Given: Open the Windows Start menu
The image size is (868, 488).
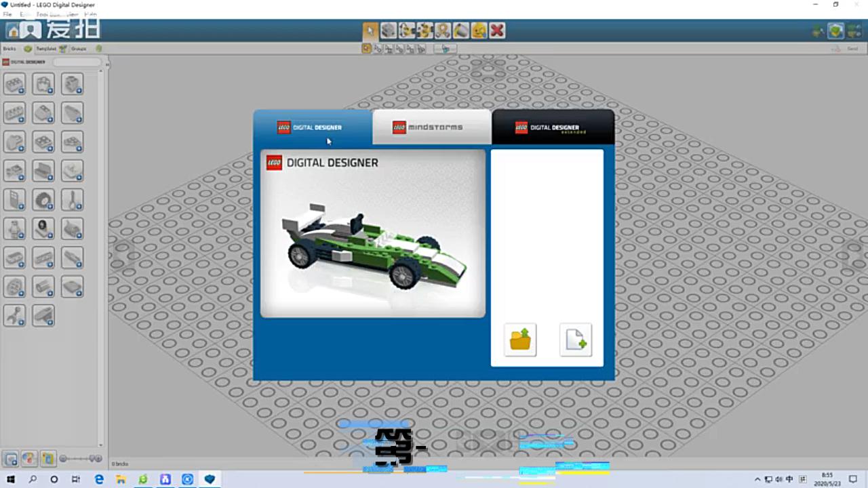Looking at the screenshot, I should click(11, 479).
